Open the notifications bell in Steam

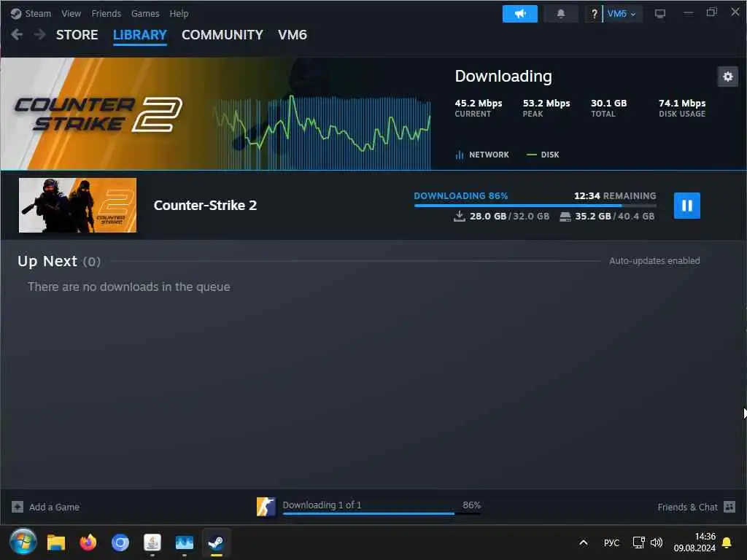coord(561,14)
